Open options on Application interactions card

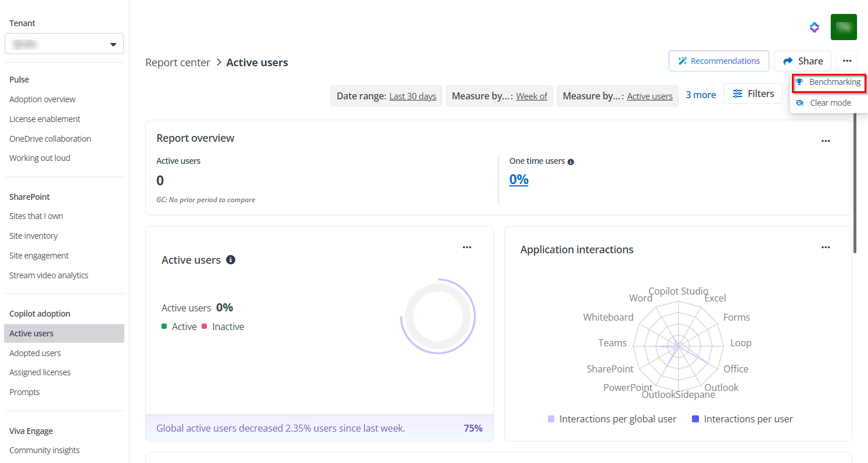click(x=826, y=247)
